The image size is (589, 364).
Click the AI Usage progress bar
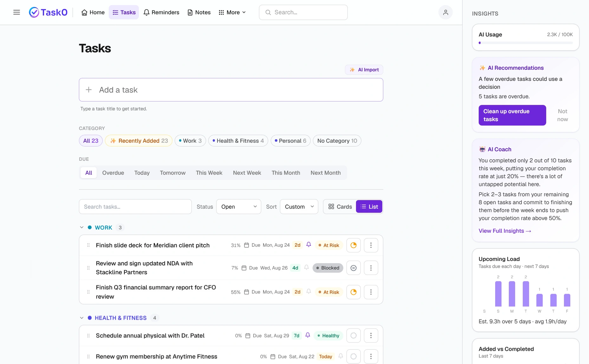(x=526, y=43)
